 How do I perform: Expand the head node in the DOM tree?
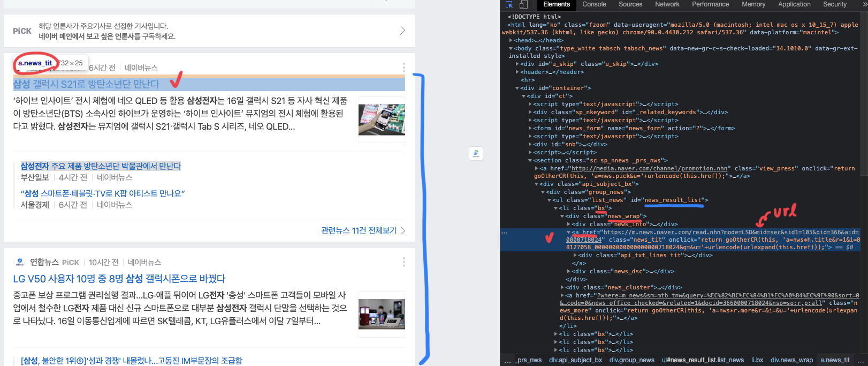click(511, 40)
